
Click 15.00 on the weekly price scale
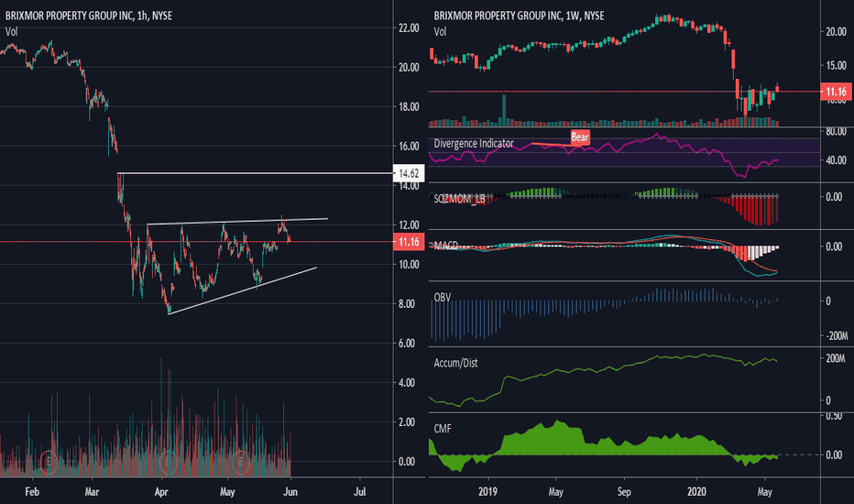coord(836,65)
